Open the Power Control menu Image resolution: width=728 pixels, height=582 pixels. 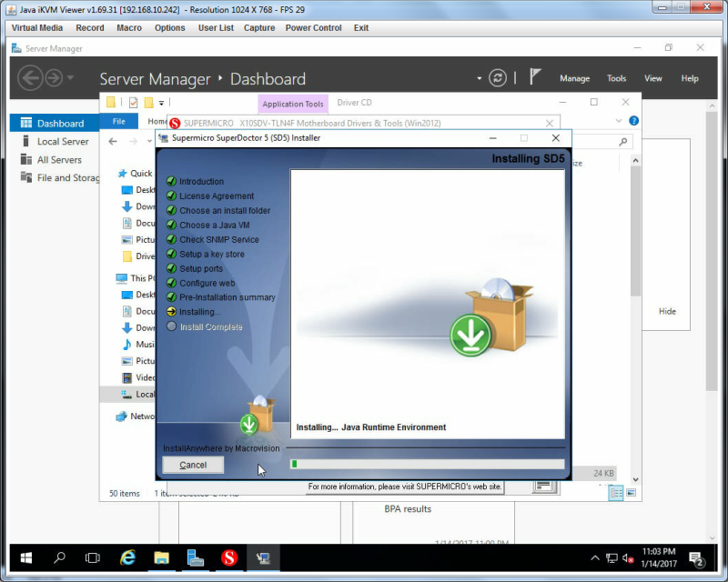point(313,28)
